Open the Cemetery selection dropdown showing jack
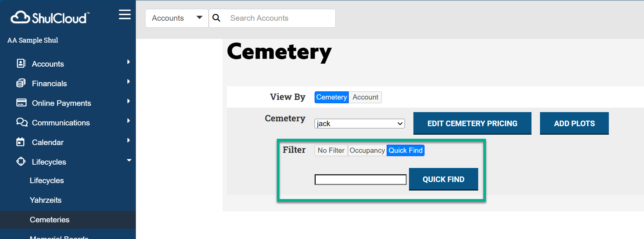This screenshot has width=644, height=239. point(359,124)
